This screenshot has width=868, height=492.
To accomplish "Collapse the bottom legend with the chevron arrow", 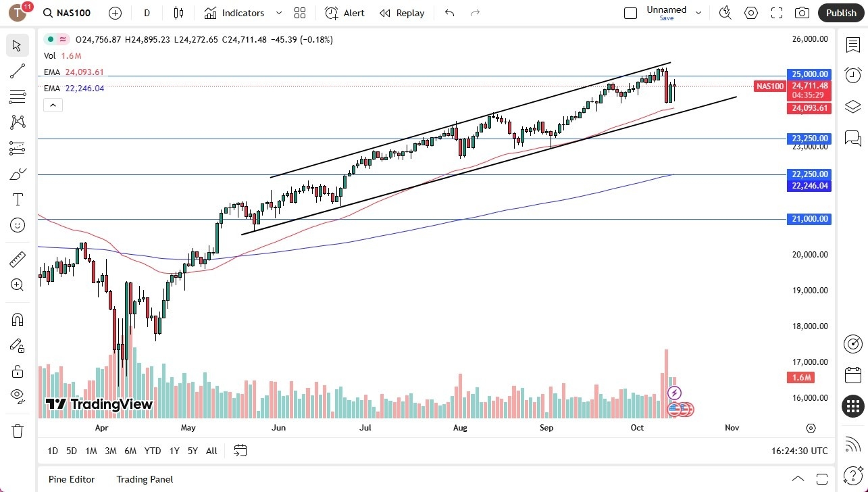I will pos(53,105).
